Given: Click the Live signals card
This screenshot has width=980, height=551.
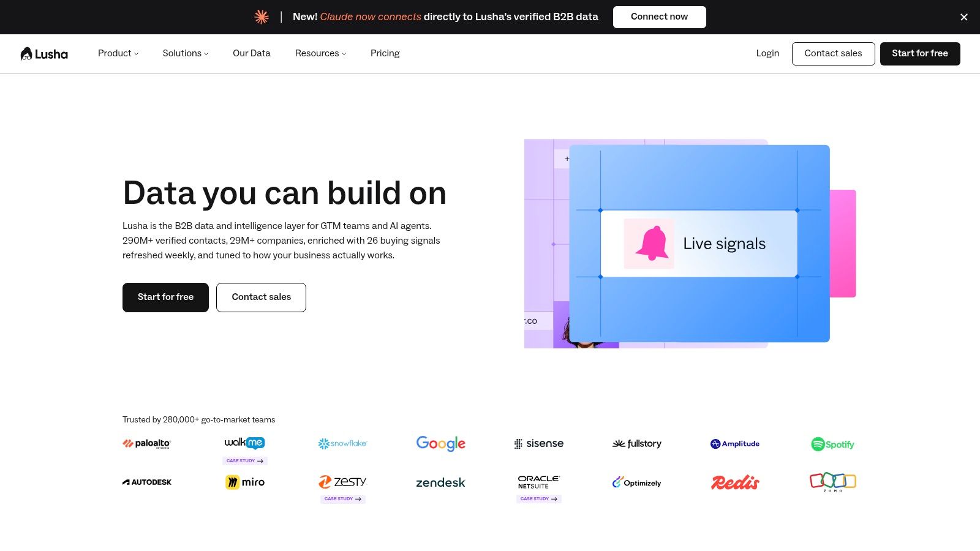Looking at the screenshot, I should point(699,244).
